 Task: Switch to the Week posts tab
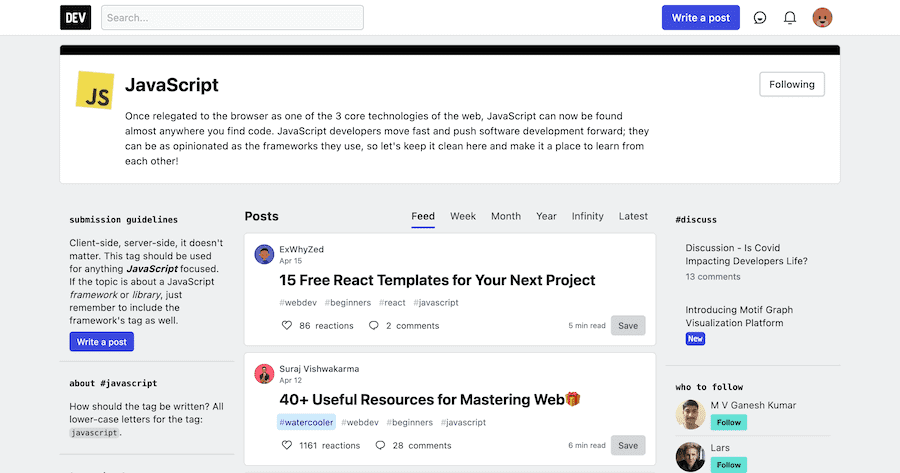tap(463, 216)
